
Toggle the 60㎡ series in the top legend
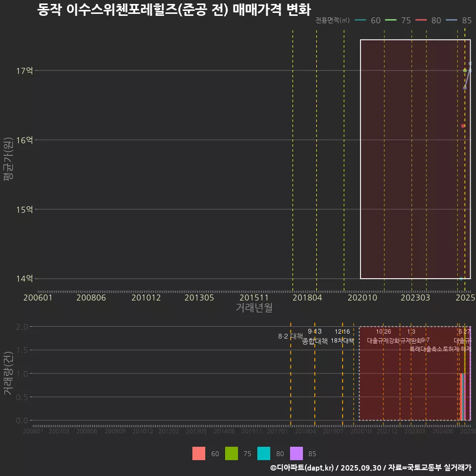(x=367, y=20)
